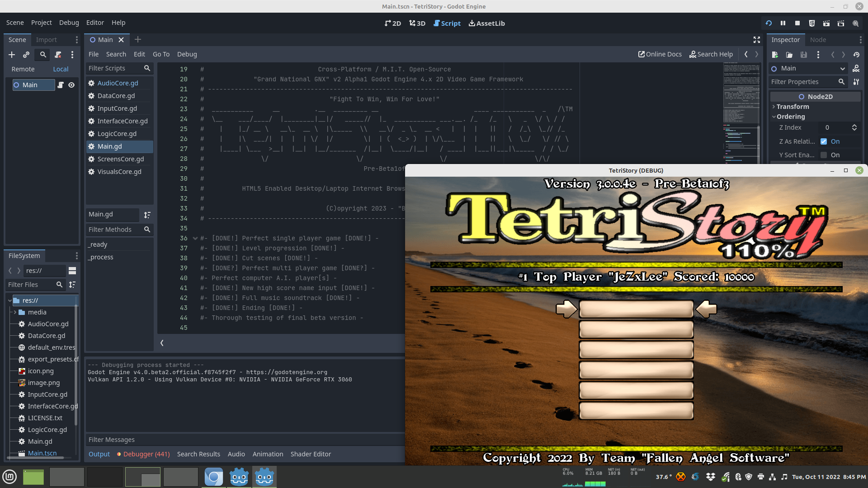
Task: Switch scene tree to Remote
Action: 23,69
